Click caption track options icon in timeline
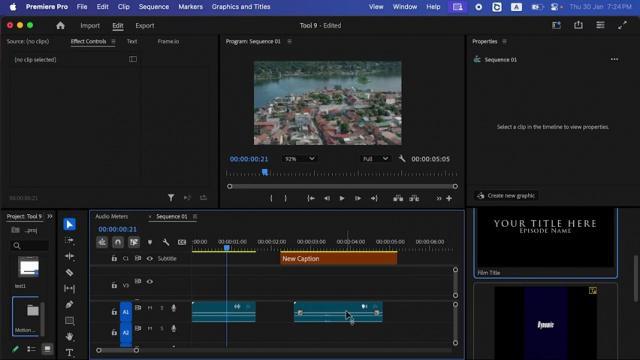Viewport: 640px width, 360px height. click(182, 242)
